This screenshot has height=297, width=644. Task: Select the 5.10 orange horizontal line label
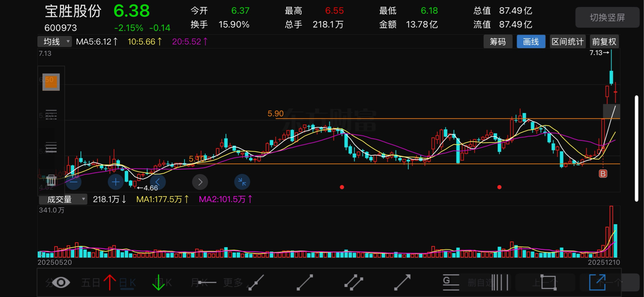click(x=196, y=159)
